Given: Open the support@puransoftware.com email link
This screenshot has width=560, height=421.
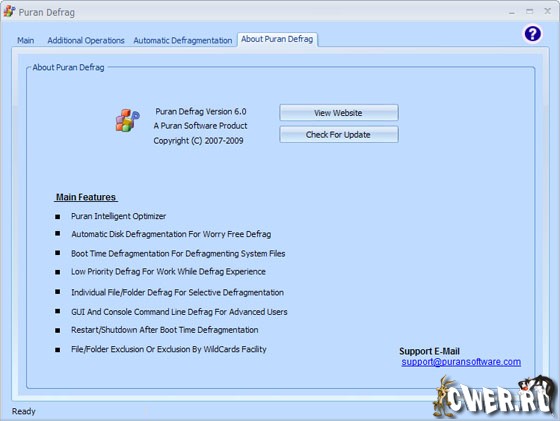Looking at the screenshot, I should point(461,362).
